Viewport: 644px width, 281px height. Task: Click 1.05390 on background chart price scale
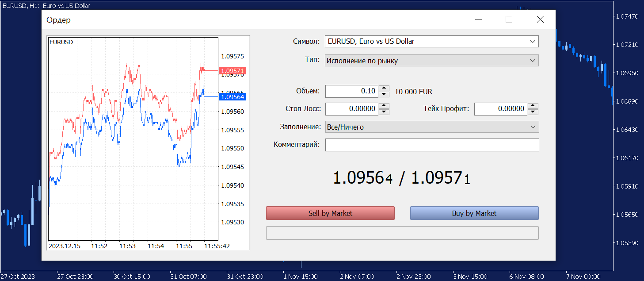pyautogui.click(x=627, y=243)
